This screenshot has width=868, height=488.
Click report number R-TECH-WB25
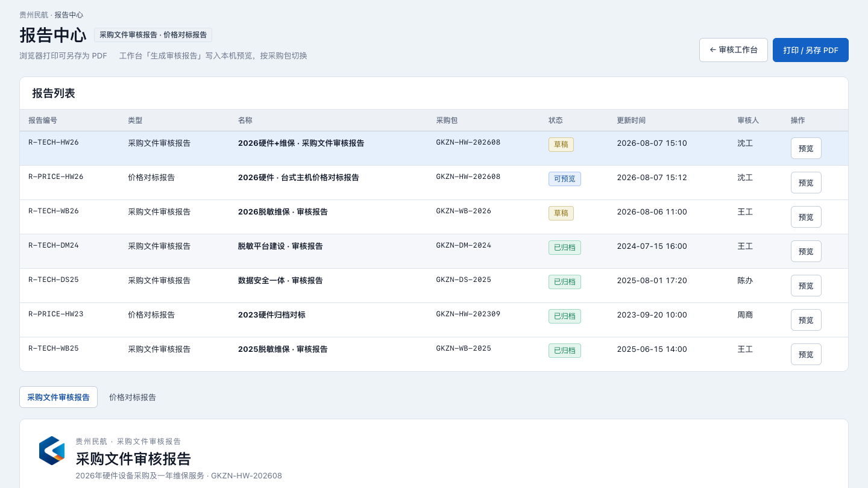(54, 348)
